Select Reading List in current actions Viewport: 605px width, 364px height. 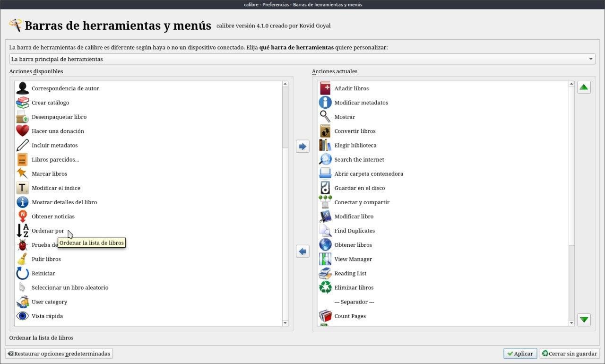pyautogui.click(x=443, y=273)
